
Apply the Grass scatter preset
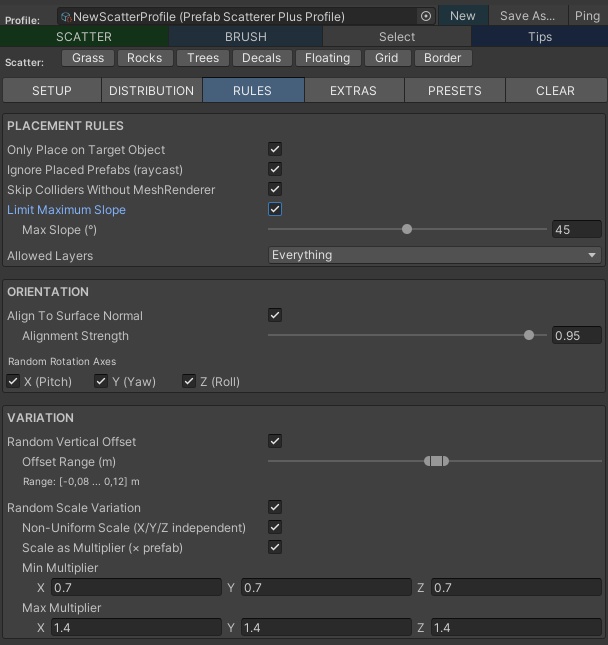click(x=88, y=58)
